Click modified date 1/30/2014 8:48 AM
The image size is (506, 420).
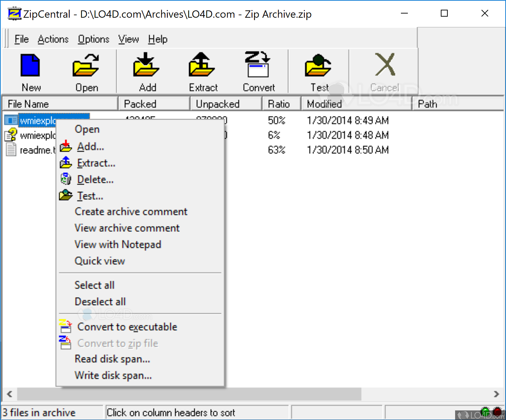(348, 135)
